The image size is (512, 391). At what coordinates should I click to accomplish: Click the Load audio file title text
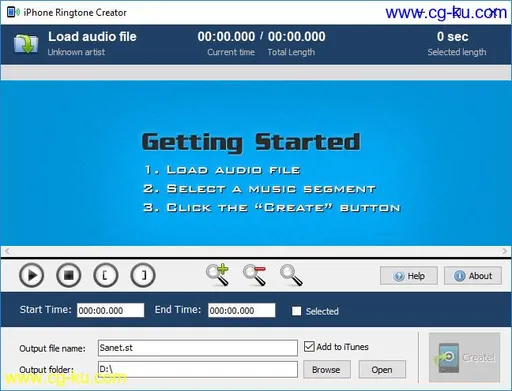point(92,36)
